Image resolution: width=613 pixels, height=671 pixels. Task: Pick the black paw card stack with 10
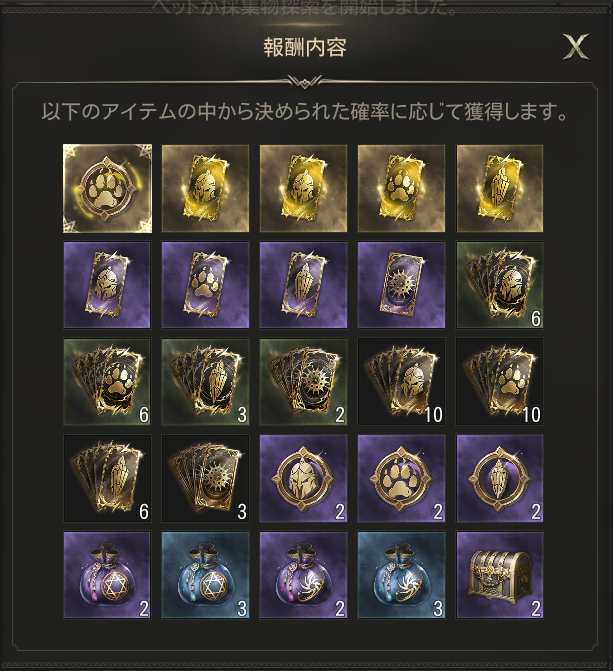point(500,382)
